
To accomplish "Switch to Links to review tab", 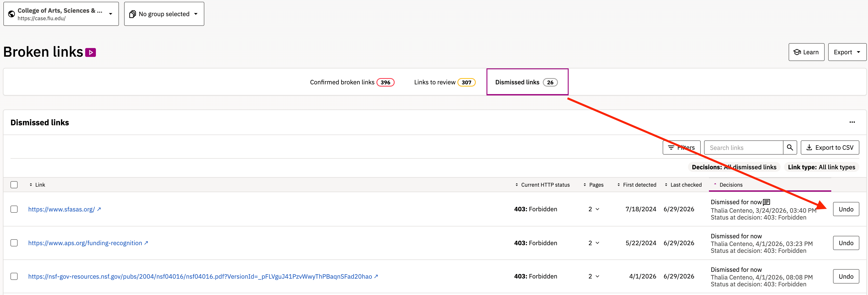I will [x=444, y=82].
